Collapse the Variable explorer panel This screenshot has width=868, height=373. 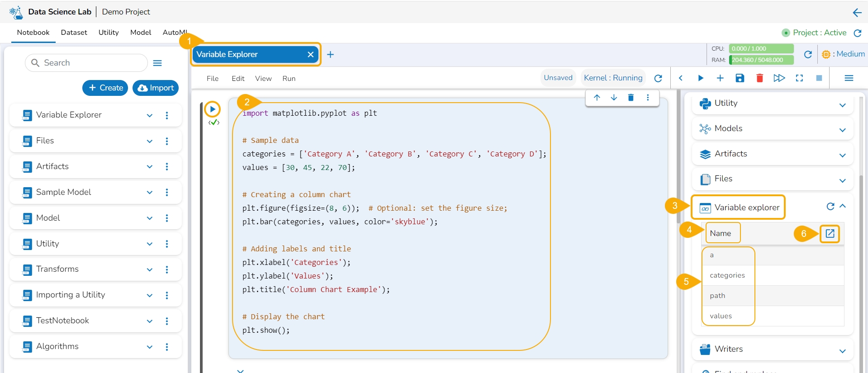coord(843,206)
